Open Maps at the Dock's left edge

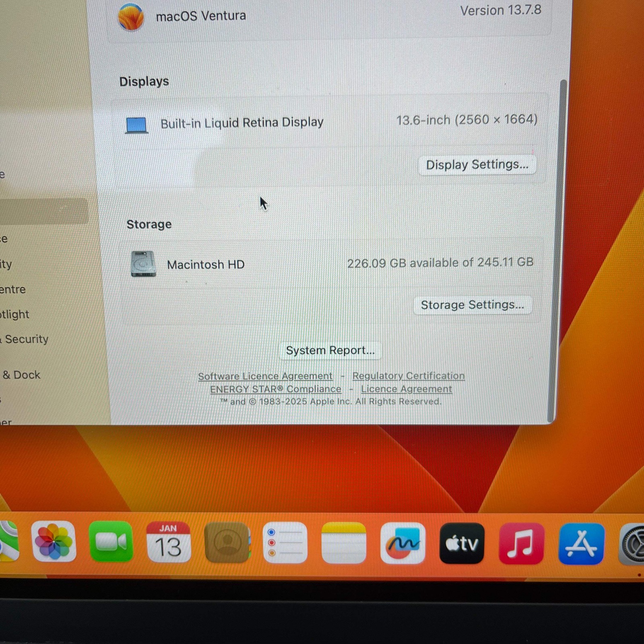(x=9, y=541)
